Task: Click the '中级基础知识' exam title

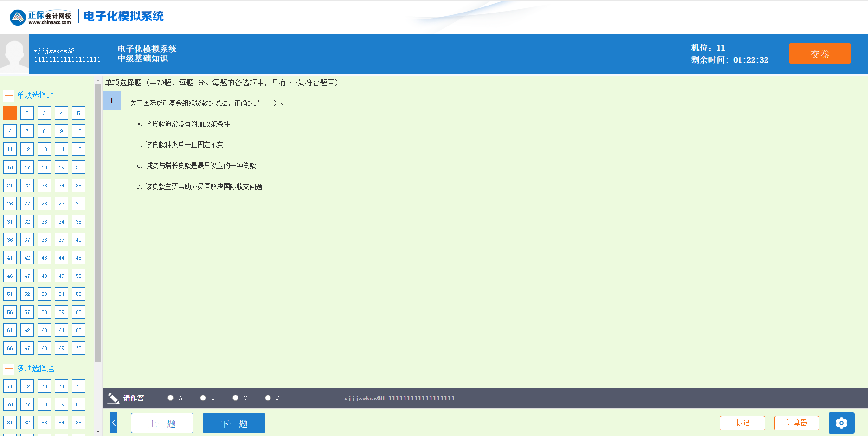Action: tap(143, 58)
